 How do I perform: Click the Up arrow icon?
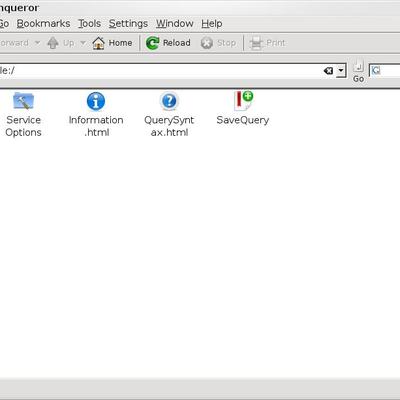coord(53,43)
